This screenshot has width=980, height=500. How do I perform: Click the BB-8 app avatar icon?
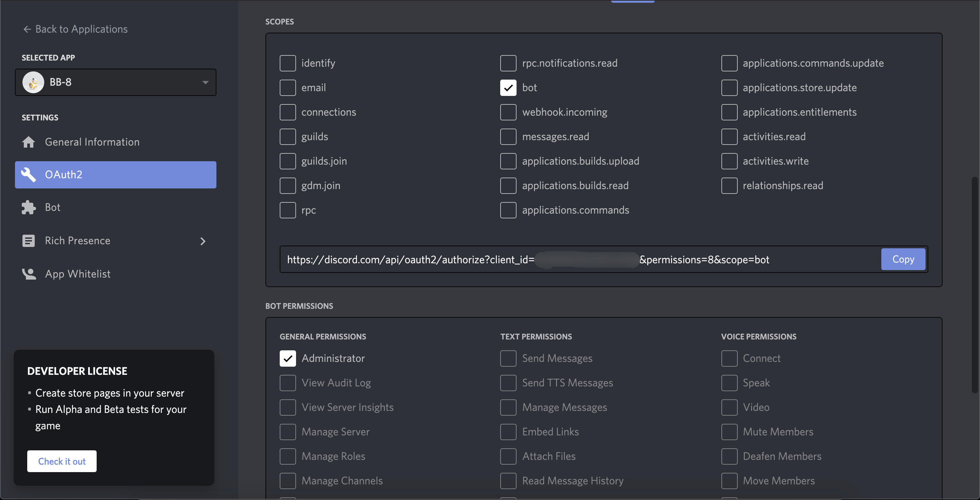point(33,82)
